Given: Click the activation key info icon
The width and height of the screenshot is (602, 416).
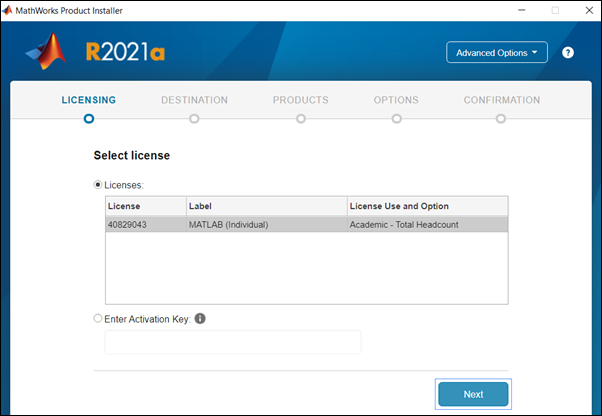Looking at the screenshot, I should point(200,319).
